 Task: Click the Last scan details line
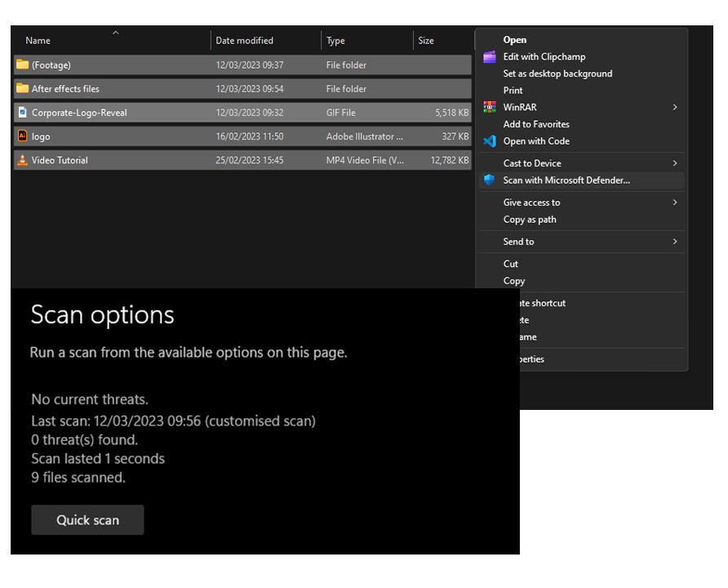pyautogui.click(x=173, y=421)
